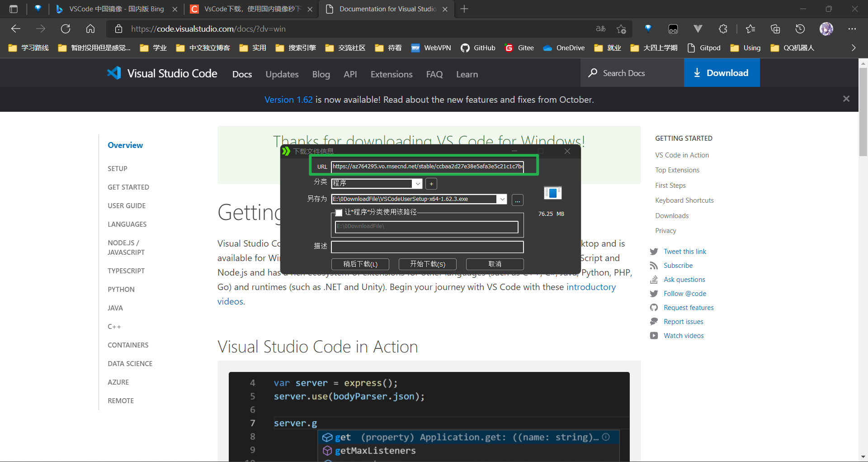Screen dimensions: 868x462
Task: Click the Search Docs magnifier icon
Action: pos(593,73)
